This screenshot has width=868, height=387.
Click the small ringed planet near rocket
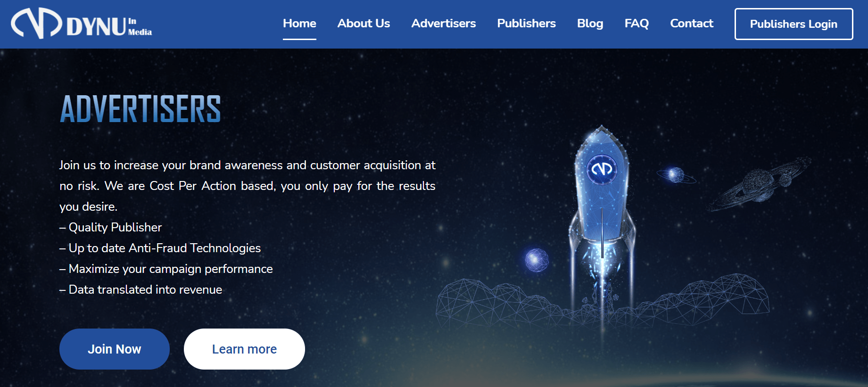click(676, 175)
